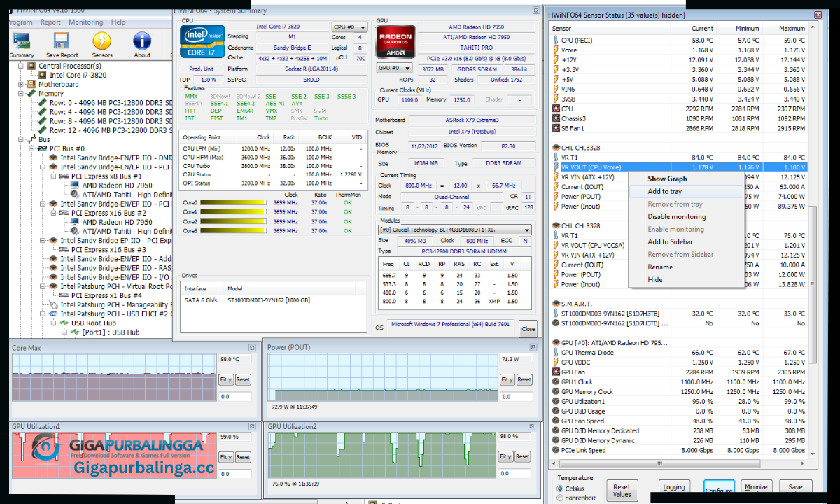
Task: Click the lightning icon beside Vcore sensor
Action: (556, 50)
